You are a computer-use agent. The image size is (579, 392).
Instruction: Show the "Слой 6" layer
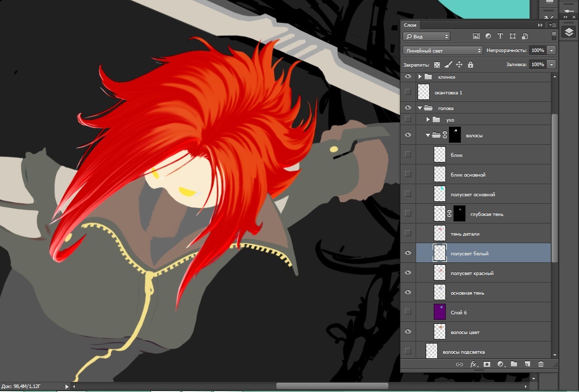click(x=408, y=312)
